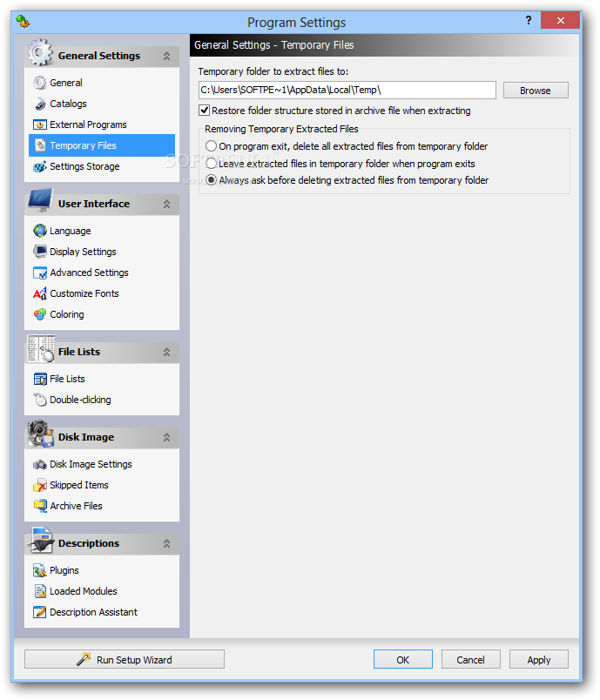Click the camera icon in Disk Image header

point(40,434)
